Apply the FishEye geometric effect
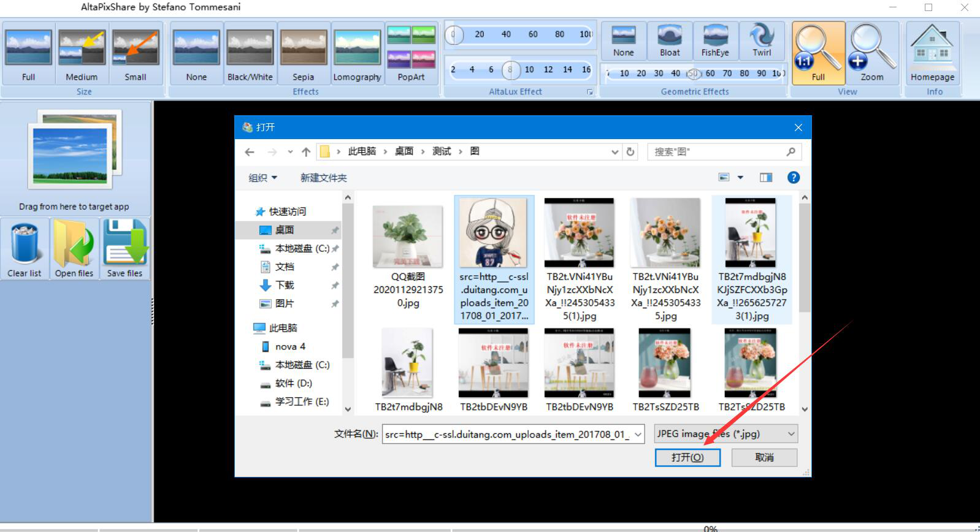The image size is (980, 532). pyautogui.click(x=715, y=41)
